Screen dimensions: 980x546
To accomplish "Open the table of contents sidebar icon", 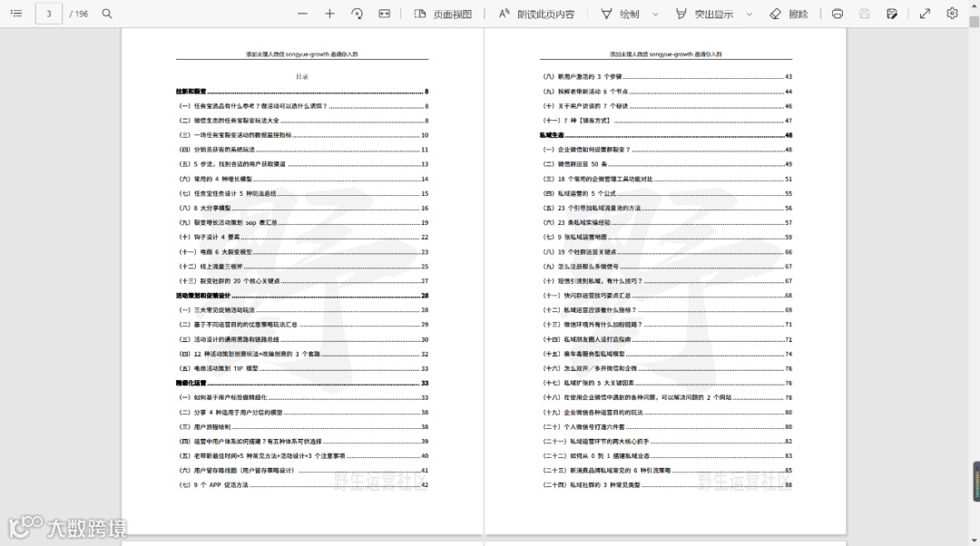I will (17, 13).
